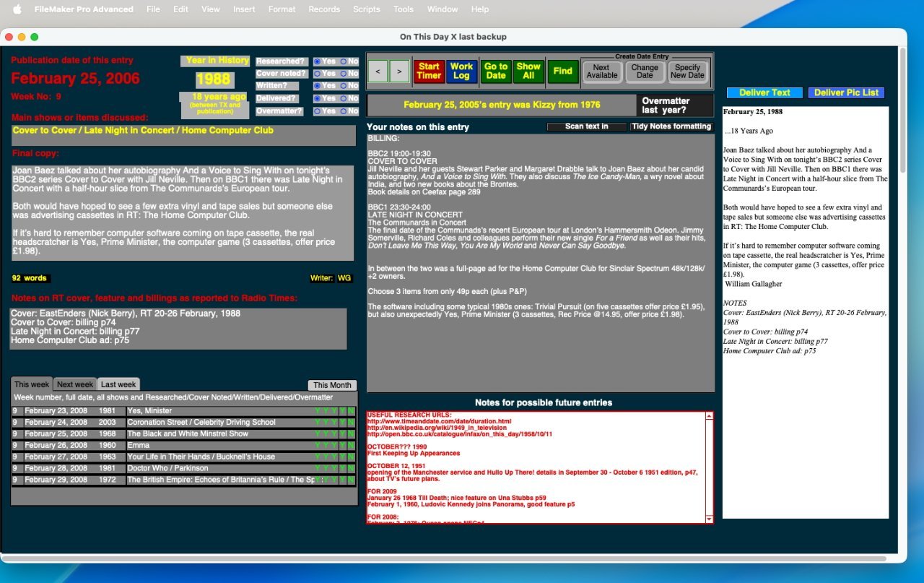Click Tidy Notes formatting button

[671, 126]
